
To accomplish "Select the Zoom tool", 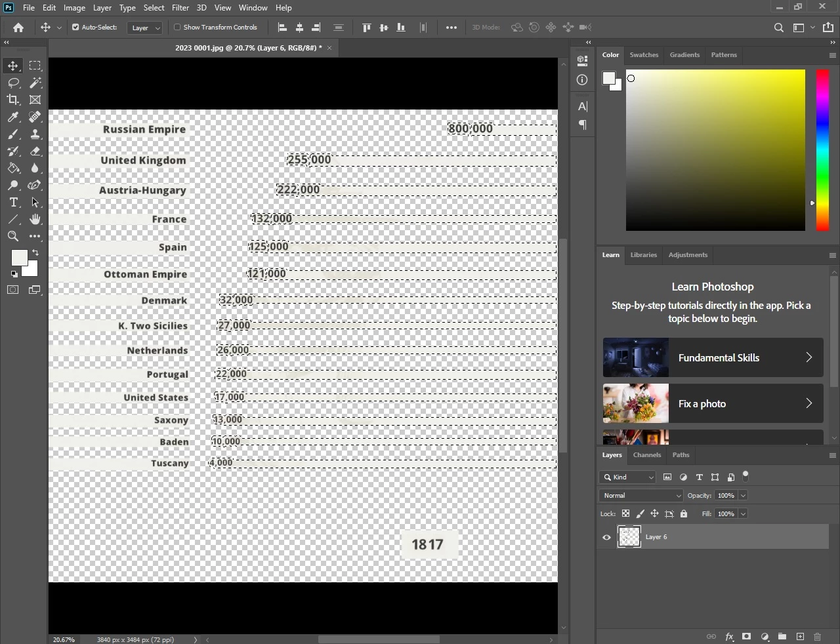I will (x=13, y=236).
